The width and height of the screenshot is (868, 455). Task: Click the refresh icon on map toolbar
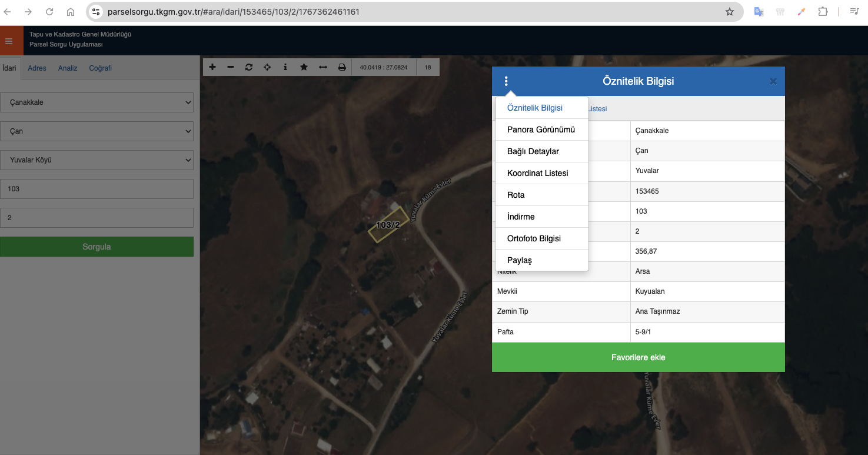tap(249, 67)
